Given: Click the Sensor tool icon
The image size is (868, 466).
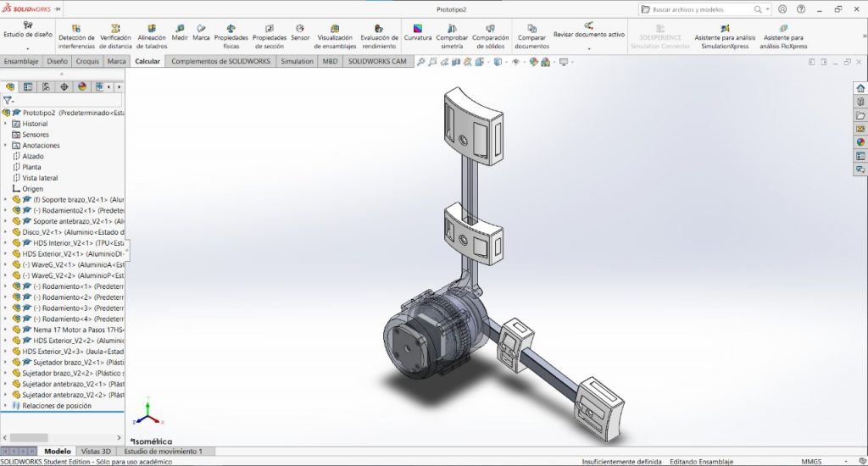Looking at the screenshot, I should coord(300,32).
